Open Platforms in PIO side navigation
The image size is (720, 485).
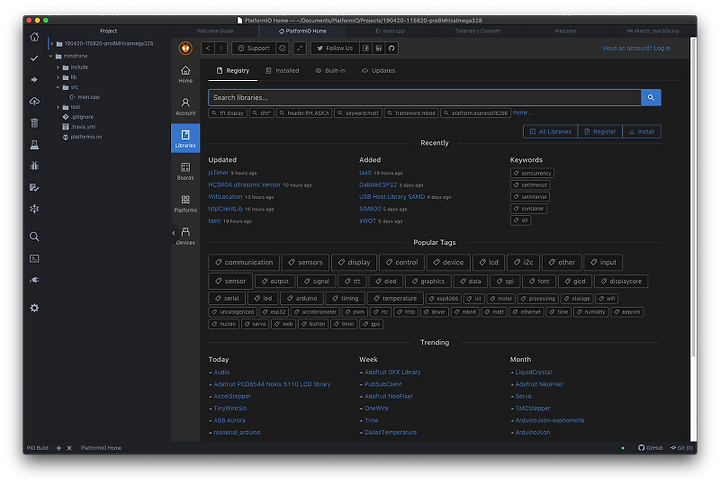tap(186, 203)
